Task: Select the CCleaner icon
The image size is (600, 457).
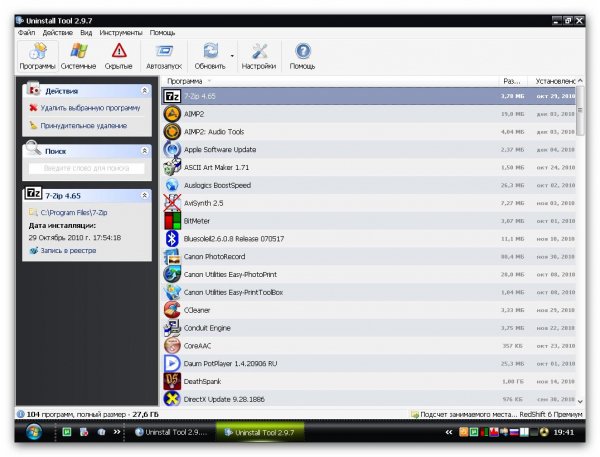Action: coord(172,310)
